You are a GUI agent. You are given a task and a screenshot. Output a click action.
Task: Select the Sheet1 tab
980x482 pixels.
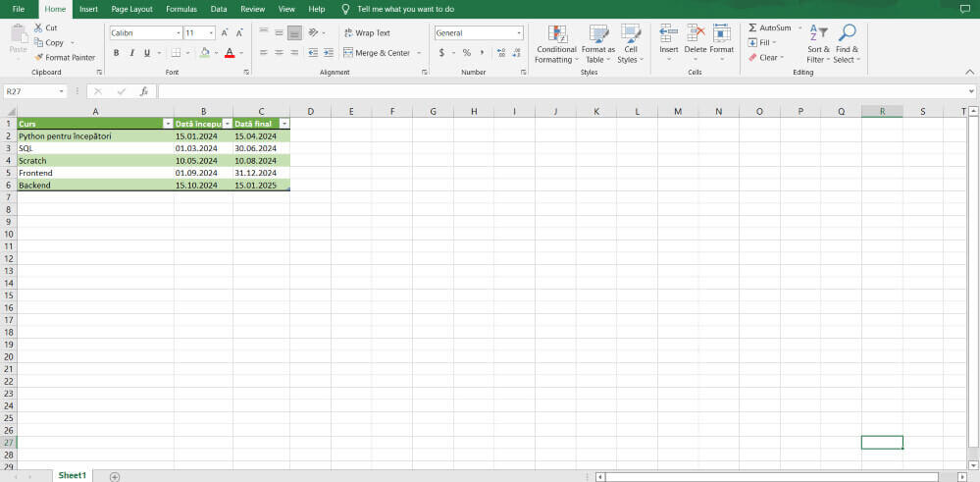coord(72,476)
